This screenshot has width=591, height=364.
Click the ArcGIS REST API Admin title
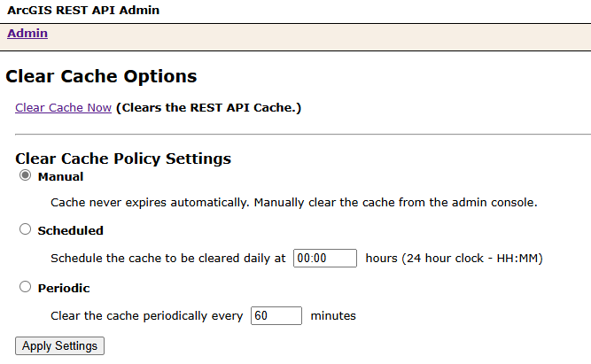[x=83, y=10]
